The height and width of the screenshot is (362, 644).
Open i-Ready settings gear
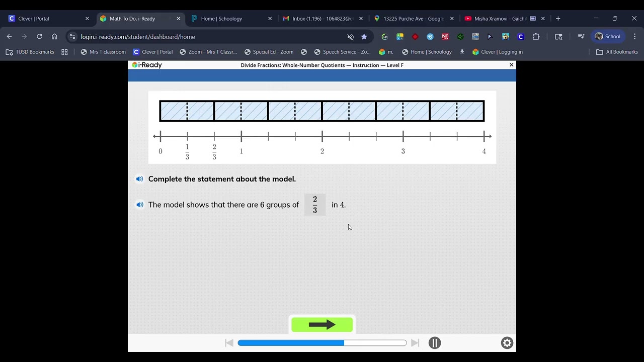click(x=507, y=343)
